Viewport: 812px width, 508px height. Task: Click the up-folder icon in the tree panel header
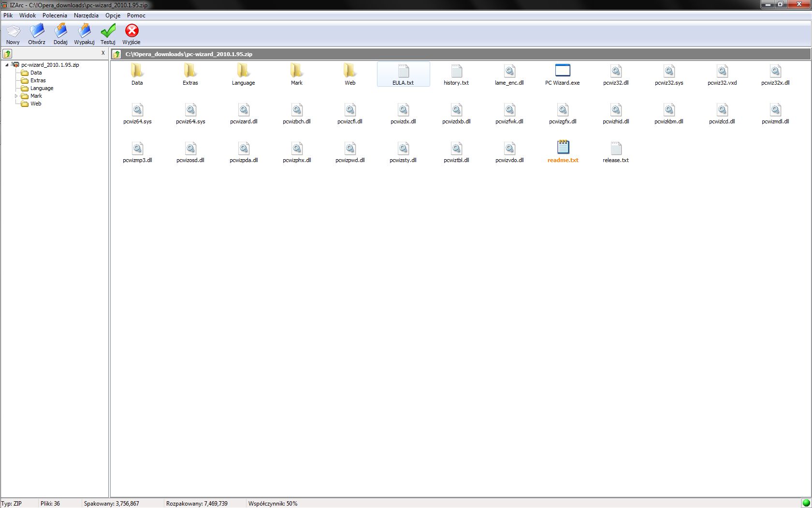pyautogui.click(x=7, y=54)
